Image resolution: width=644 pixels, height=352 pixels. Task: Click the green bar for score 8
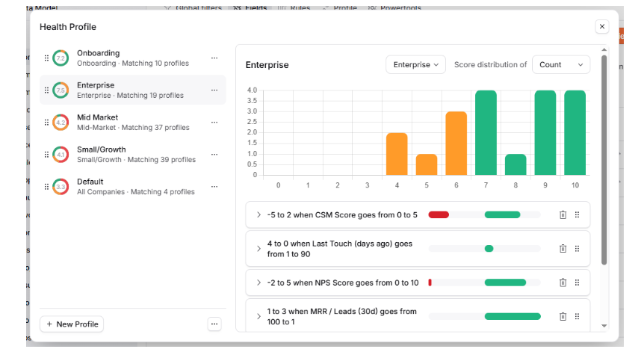click(515, 164)
